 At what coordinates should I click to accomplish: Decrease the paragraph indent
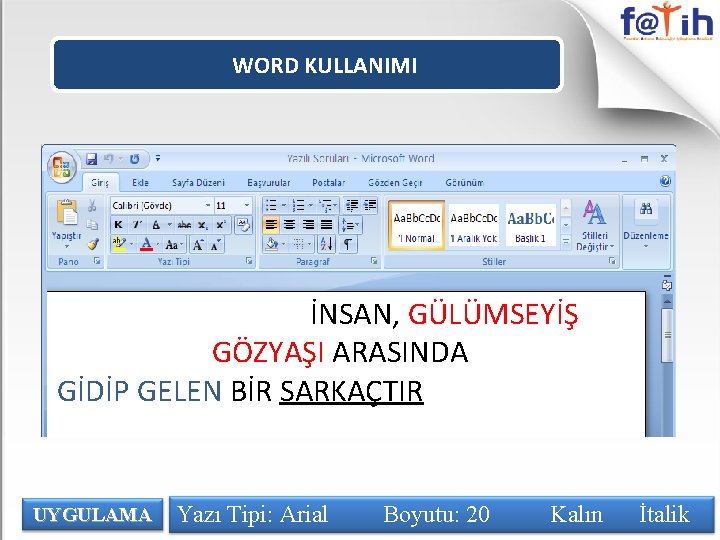coord(352,205)
